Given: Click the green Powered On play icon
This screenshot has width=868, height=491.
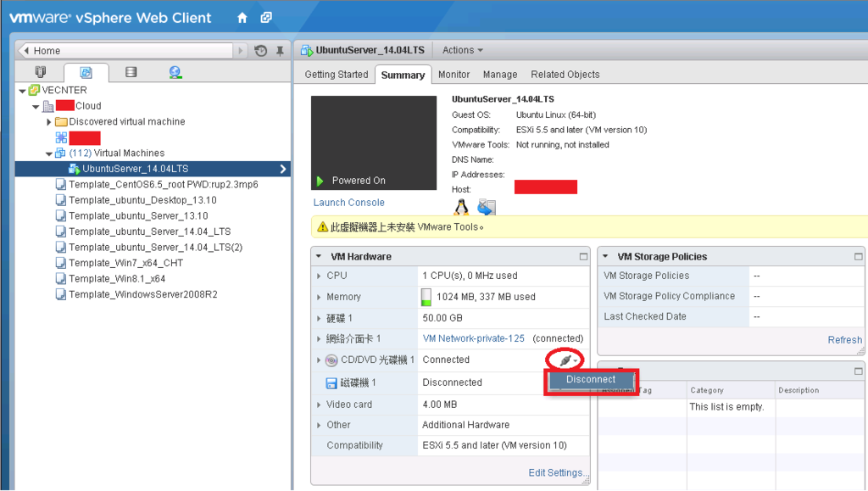Looking at the screenshot, I should [x=320, y=181].
